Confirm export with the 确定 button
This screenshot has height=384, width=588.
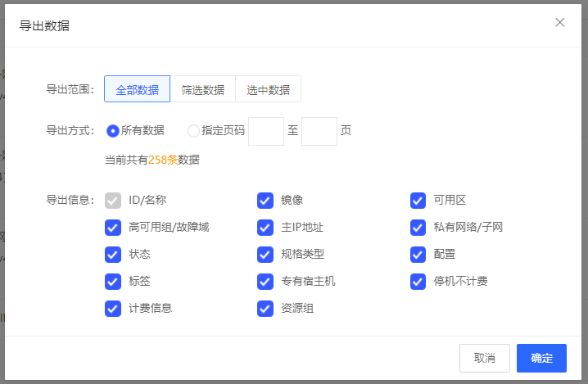[541, 358]
